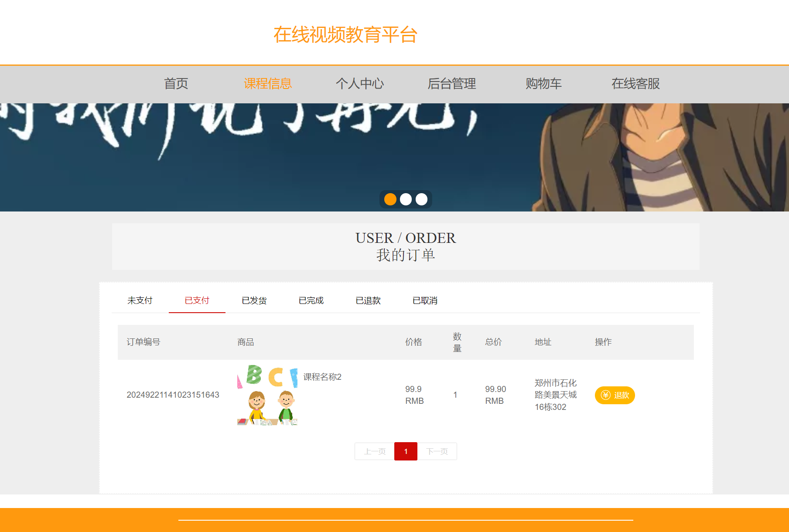Open the 购物车 shopping cart page

pos(544,84)
